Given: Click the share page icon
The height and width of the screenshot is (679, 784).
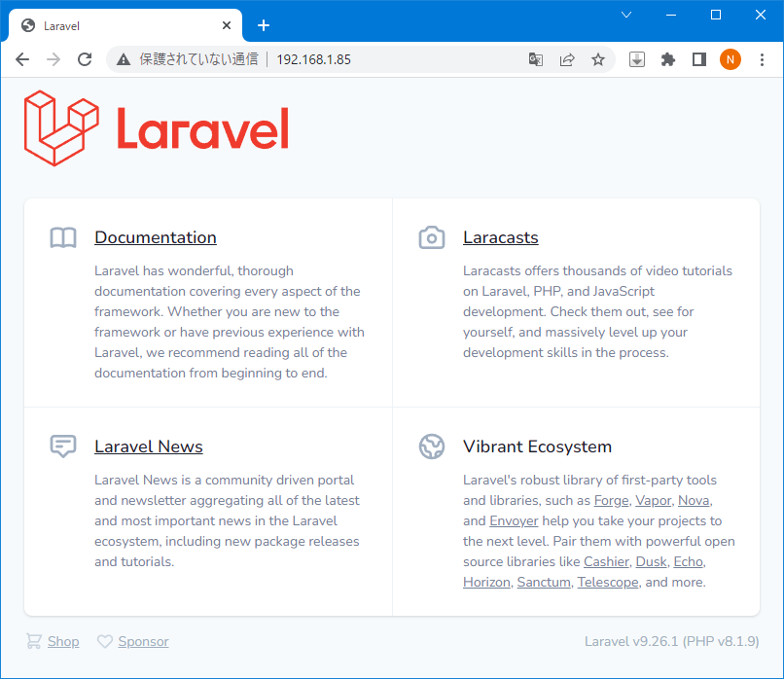Looking at the screenshot, I should pos(567,59).
